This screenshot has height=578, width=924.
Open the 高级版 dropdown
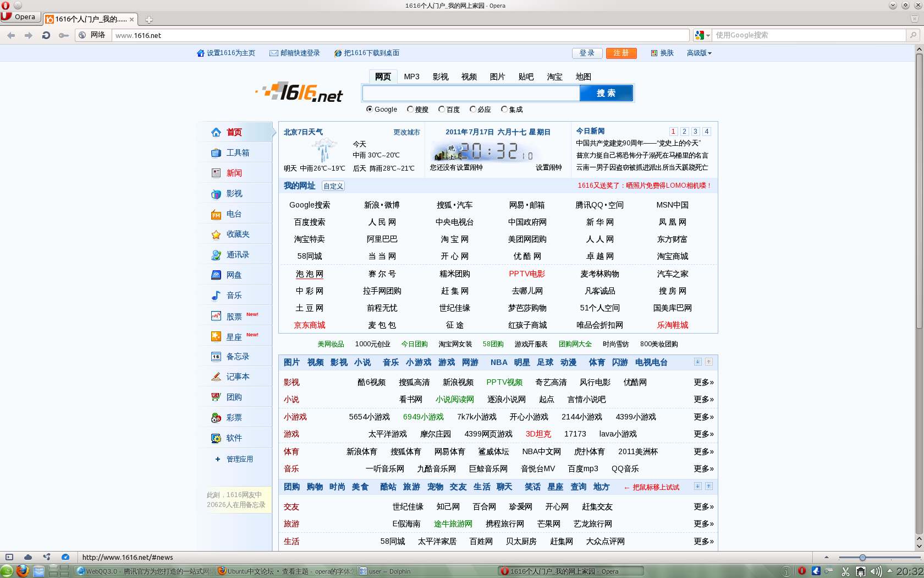click(x=699, y=53)
